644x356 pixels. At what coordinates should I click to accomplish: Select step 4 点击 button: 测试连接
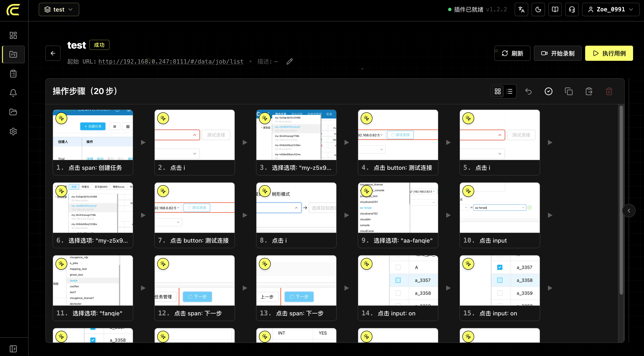click(398, 142)
